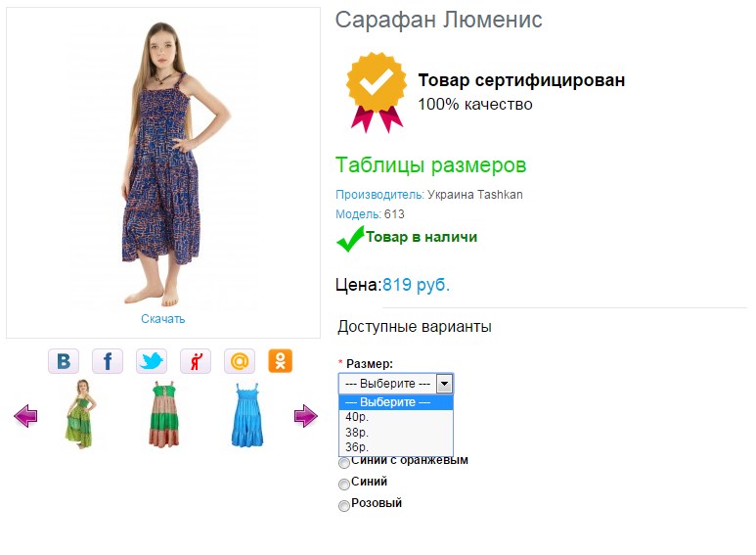756x555 pixels.
Task: Open the "Таблицы размеров" size chart link
Action: point(430,164)
